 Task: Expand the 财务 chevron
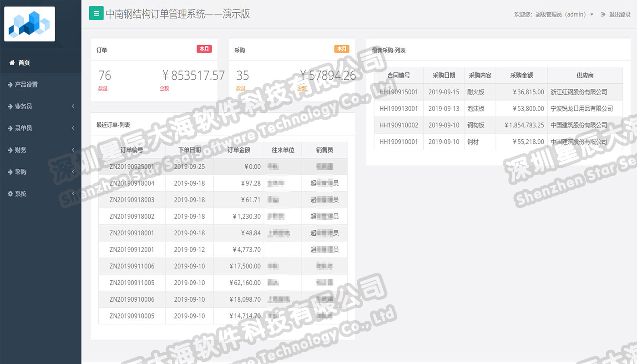click(x=73, y=150)
